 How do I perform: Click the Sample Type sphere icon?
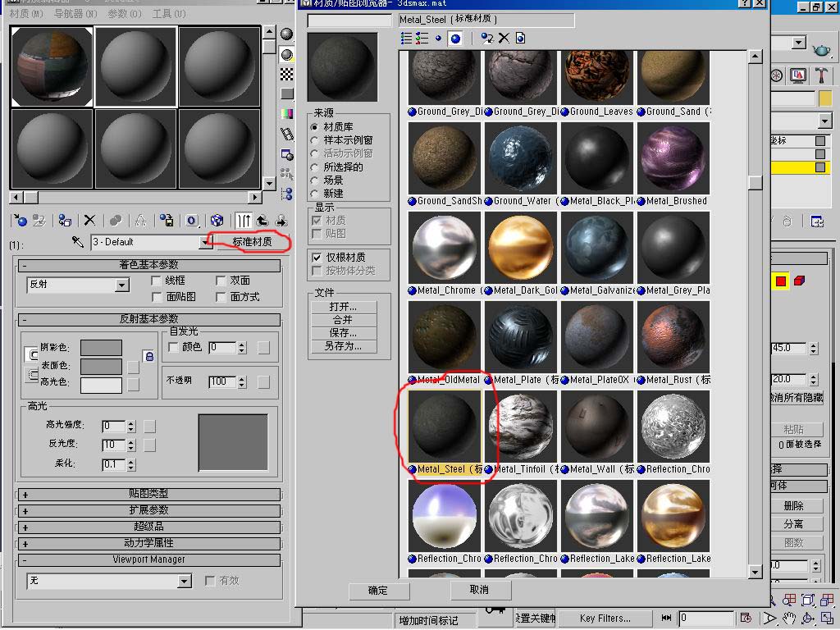[x=287, y=34]
